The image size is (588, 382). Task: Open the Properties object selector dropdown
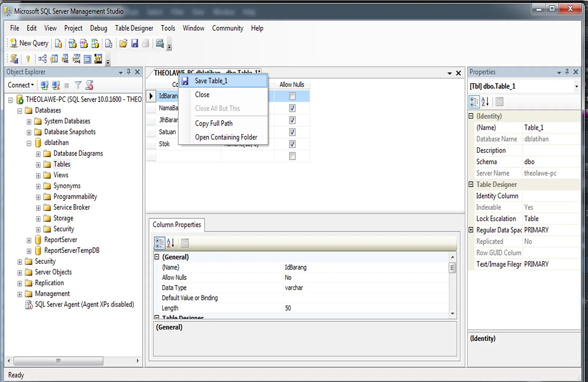tap(576, 87)
